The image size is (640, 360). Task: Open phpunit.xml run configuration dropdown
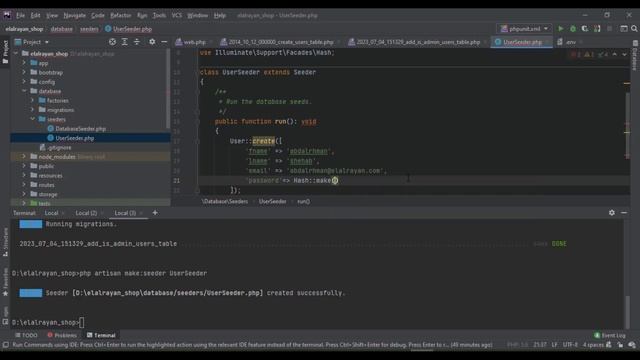pos(524,29)
